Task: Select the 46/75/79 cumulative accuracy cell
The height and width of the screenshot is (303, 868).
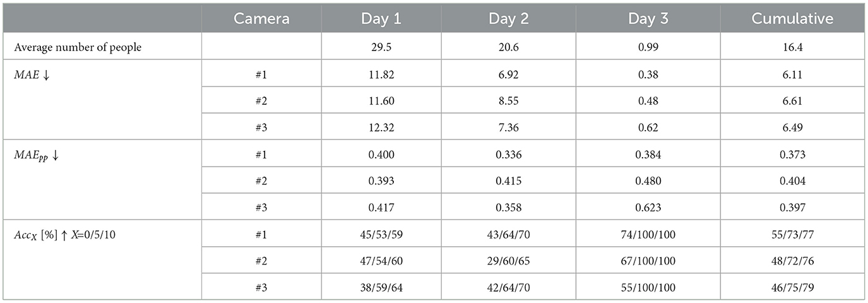Action: point(793,287)
